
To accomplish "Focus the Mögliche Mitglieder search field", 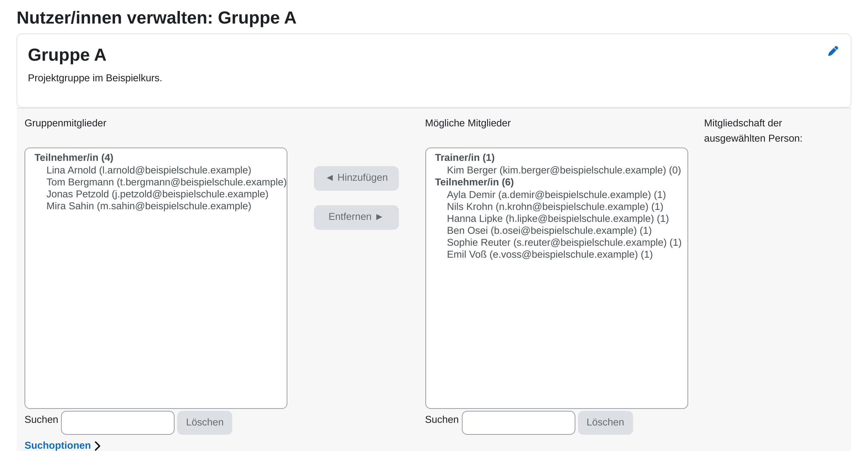I will click(518, 422).
